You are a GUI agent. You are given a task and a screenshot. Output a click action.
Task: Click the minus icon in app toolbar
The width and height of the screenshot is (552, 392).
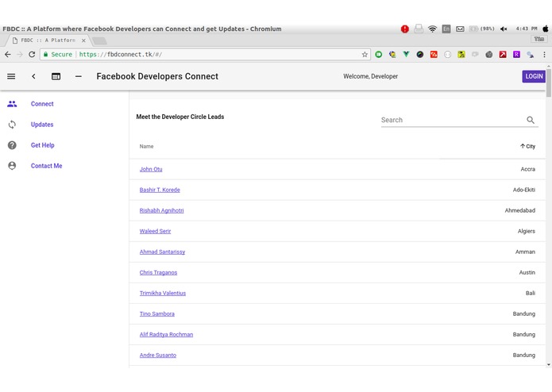[x=79, y=76]
